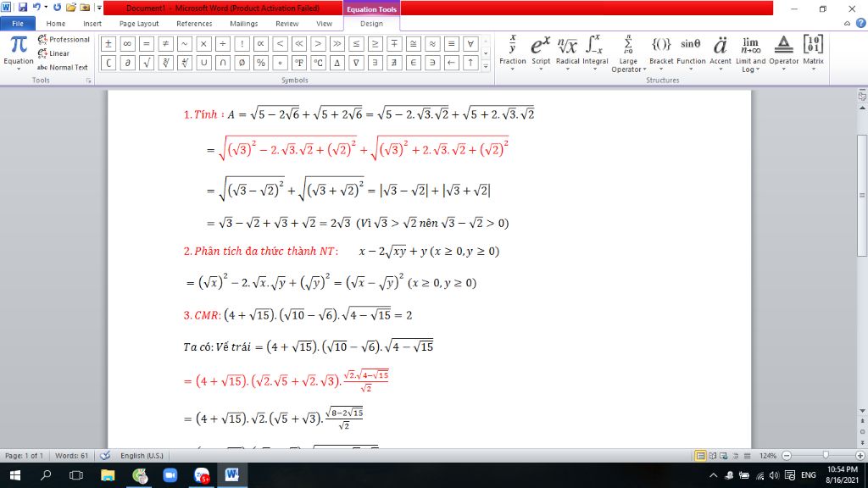Insert the square root symbol
Viewport: 868px width, 488px height.
tap(146, 63)
